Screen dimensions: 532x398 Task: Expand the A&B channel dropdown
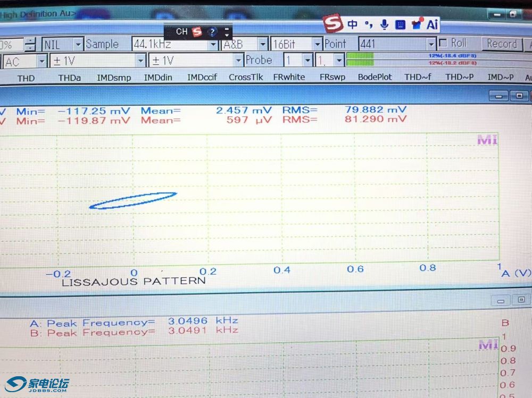coord(263,44)
